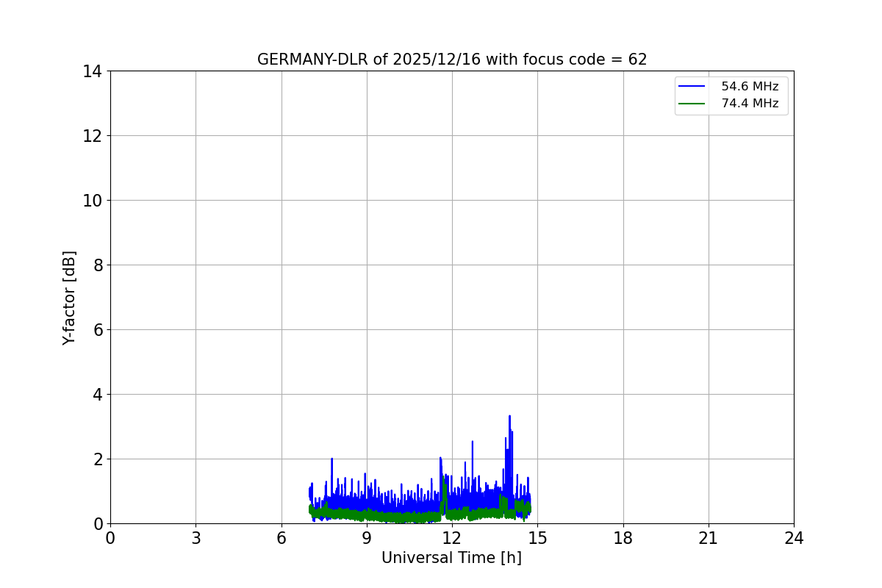882x588 pixels.
Task: Click the plot title GERMANY-DLR of 2025/12/16
Action: [452, 60]
